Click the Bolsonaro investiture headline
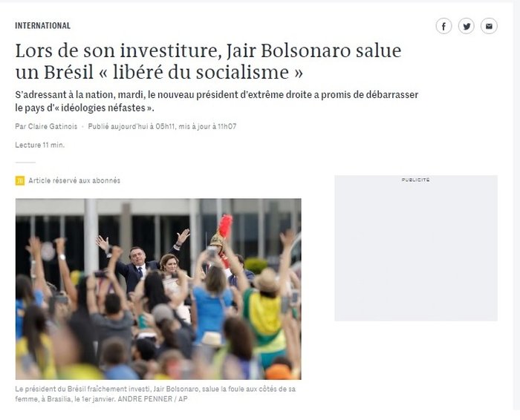 [208, 62]
